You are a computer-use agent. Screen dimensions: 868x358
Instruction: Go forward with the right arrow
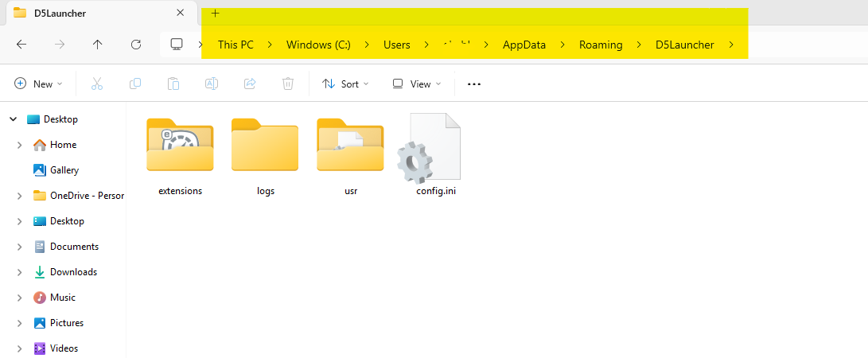coord(60,45)
